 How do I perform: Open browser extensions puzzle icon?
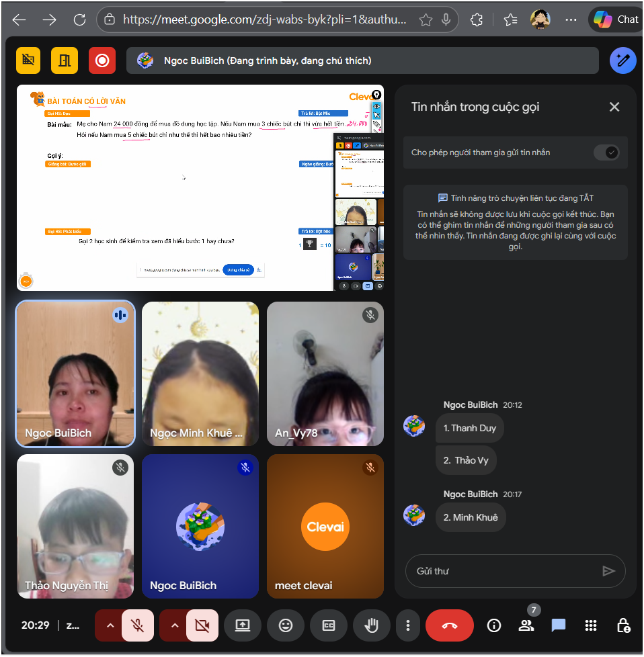(x=477, y=19)
